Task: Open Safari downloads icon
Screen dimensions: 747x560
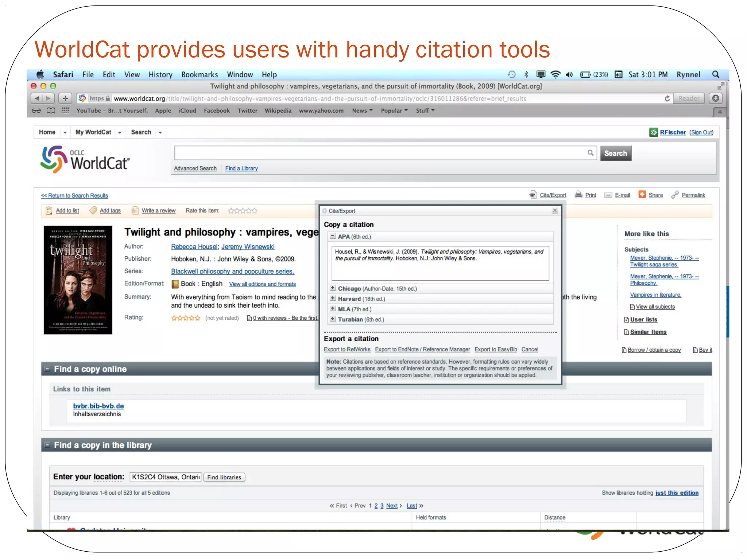Action: 716,98
